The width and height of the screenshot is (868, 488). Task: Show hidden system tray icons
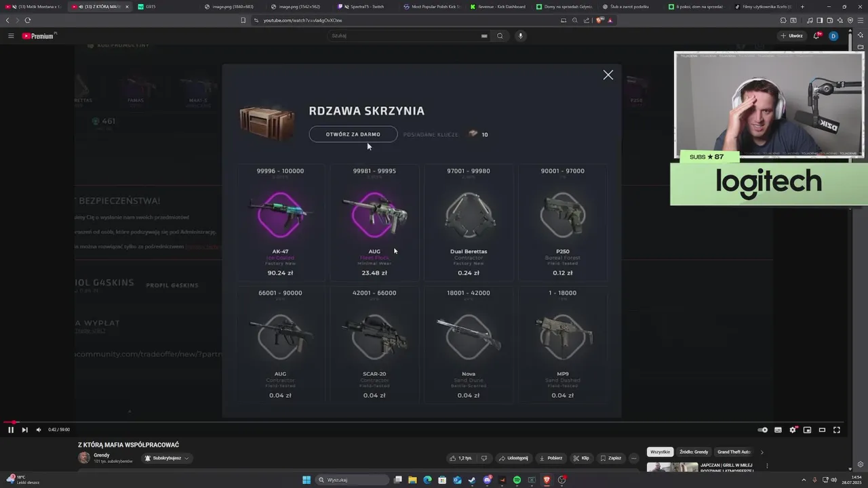coord(805,480)
